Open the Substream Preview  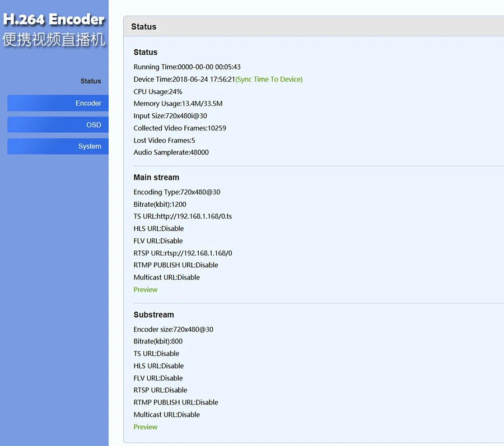145,426
